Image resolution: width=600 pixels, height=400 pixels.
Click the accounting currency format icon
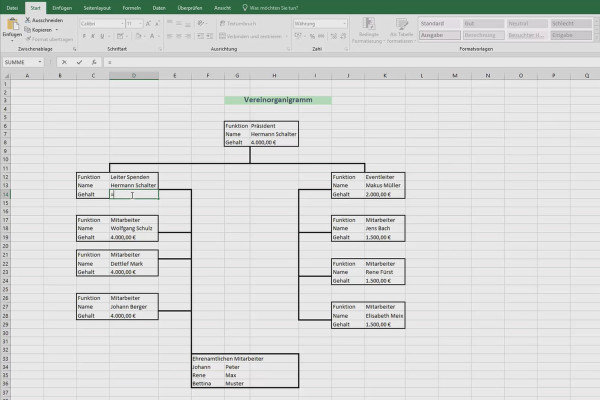coord(298,36)
